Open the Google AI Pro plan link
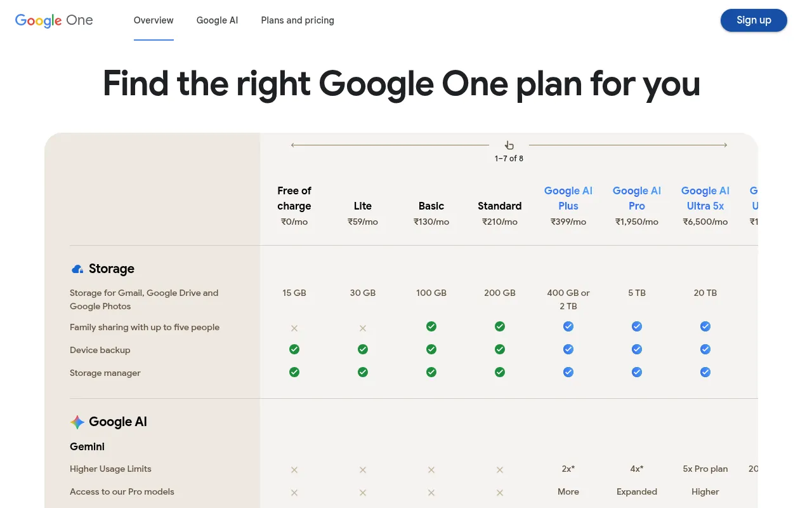Screen dimensions: 812x508 tap(637, 198)
